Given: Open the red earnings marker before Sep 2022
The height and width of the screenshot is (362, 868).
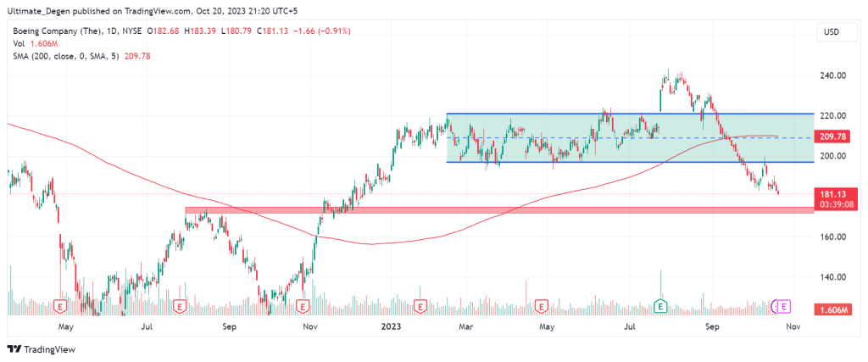Looking at the screenshot, I should [x=179, y=305].
